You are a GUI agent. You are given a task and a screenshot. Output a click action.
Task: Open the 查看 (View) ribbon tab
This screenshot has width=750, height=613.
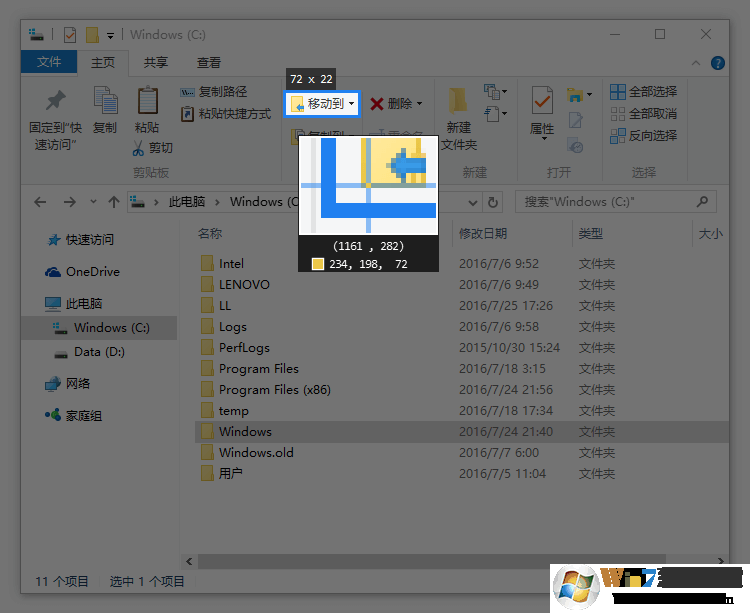coord(208,62)
